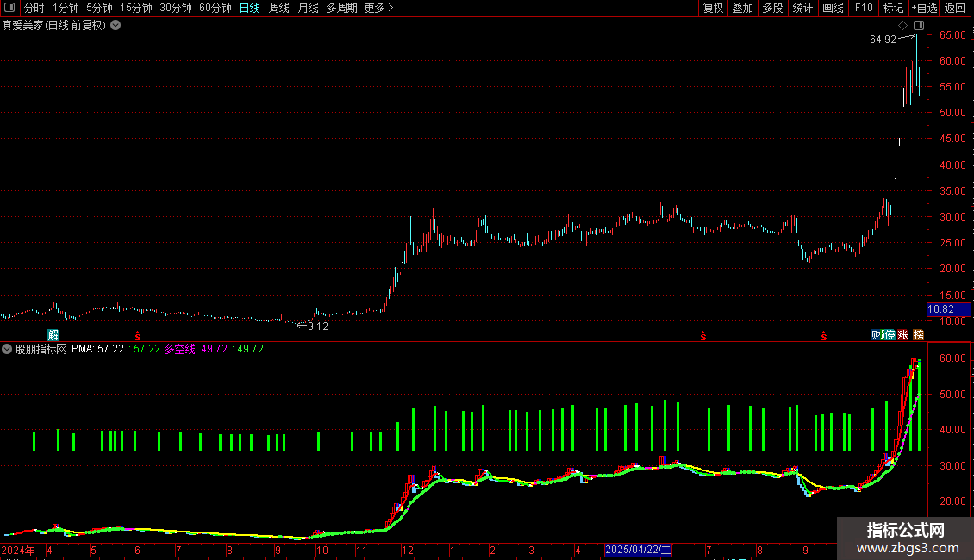Image resolution: width=974 pixels, height=560 pixels.
Task: Switch to the 周线 weekly chart
Action: [279, 8]
